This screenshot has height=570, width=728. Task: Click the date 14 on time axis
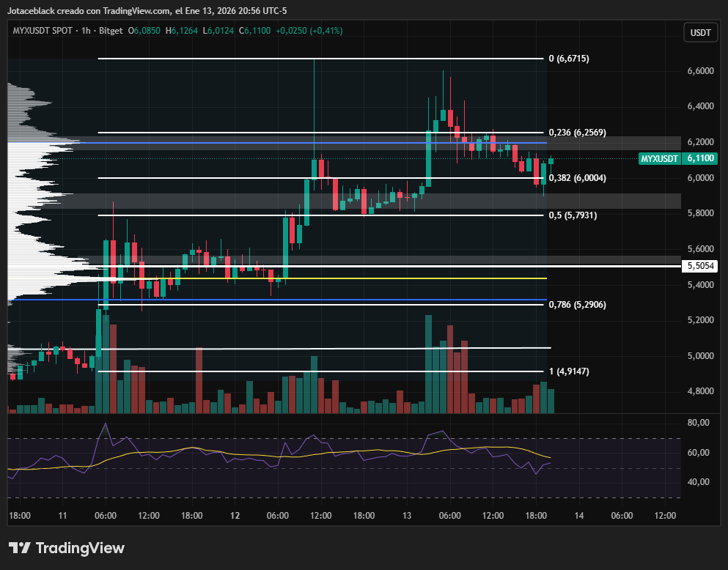pyautogui.click(x=579, y=516)
